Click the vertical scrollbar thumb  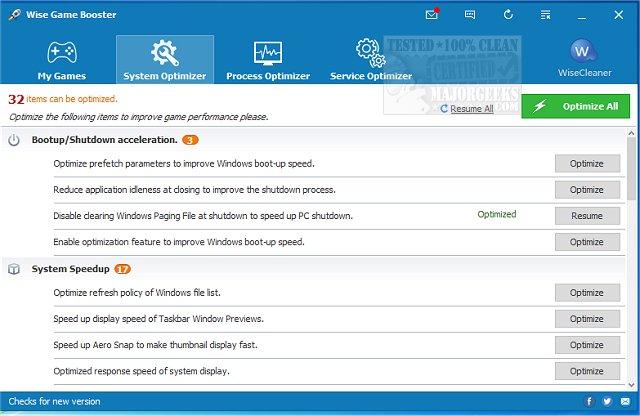click(x=631, y=169)
